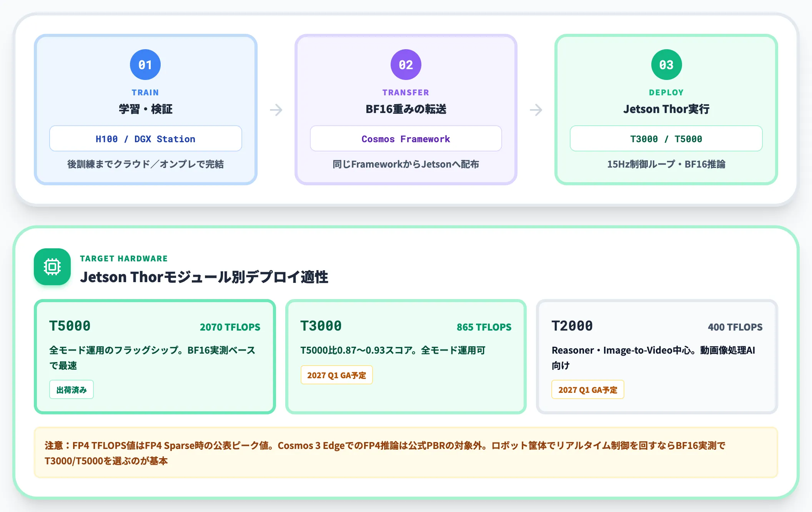Click the TRANSFER label
Viewport: 812px width, 512px height.
click(406, 93)
